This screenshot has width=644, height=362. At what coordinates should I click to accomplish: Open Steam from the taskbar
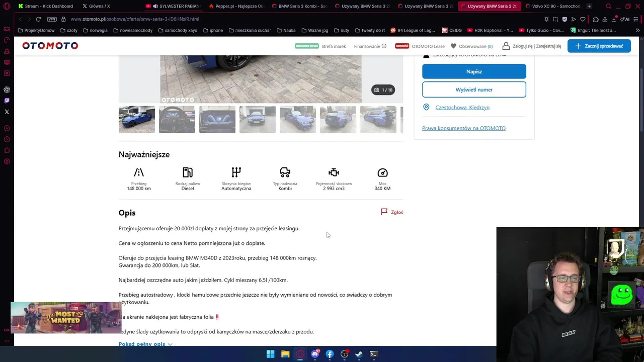[359, 354]
